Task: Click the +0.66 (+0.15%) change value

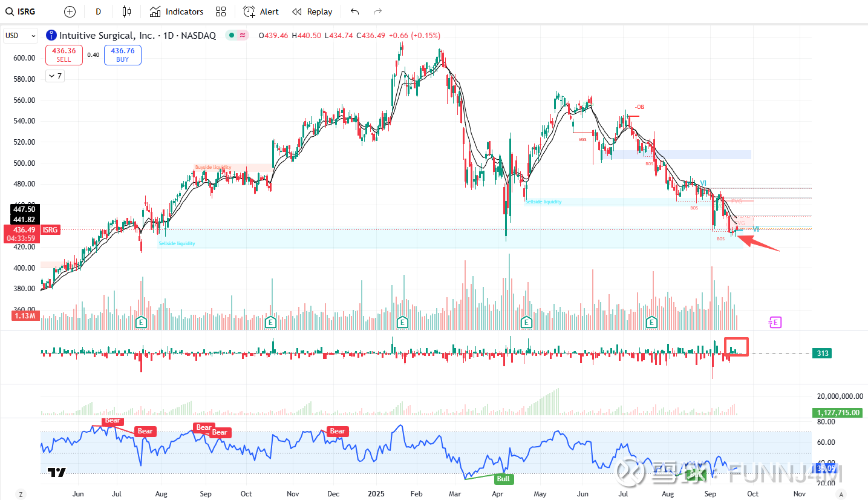Action: click(x=415, y=36)
